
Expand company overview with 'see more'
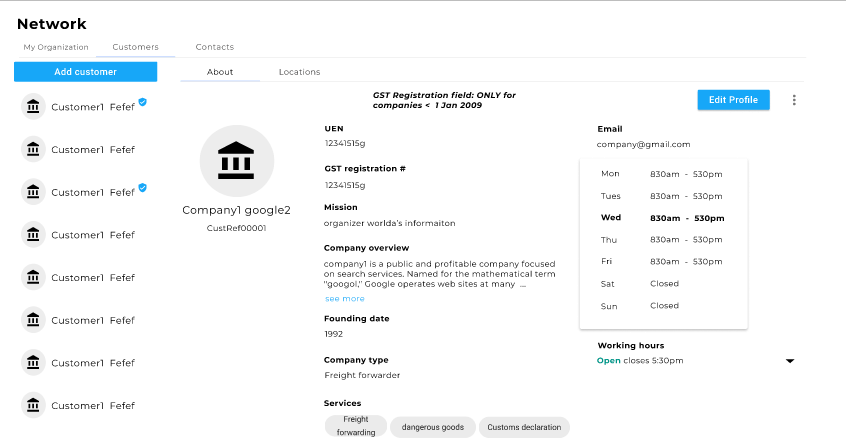pyautogui.click(x=345, y=299)
